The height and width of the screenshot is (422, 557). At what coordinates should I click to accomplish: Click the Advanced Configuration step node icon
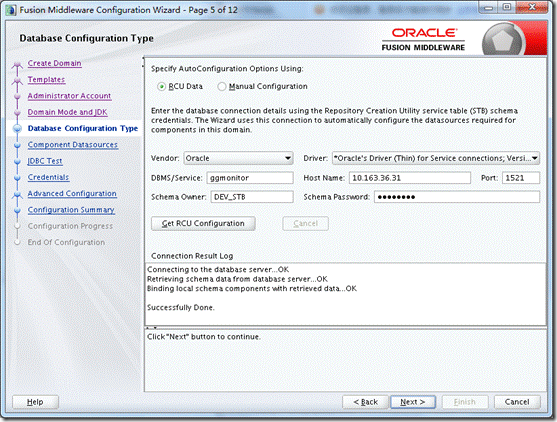click(17, 195)
